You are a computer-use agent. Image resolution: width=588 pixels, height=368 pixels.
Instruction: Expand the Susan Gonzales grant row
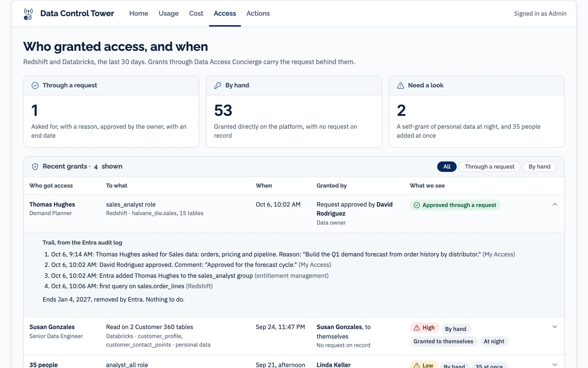pyautogui.click(x=555, y=327)
